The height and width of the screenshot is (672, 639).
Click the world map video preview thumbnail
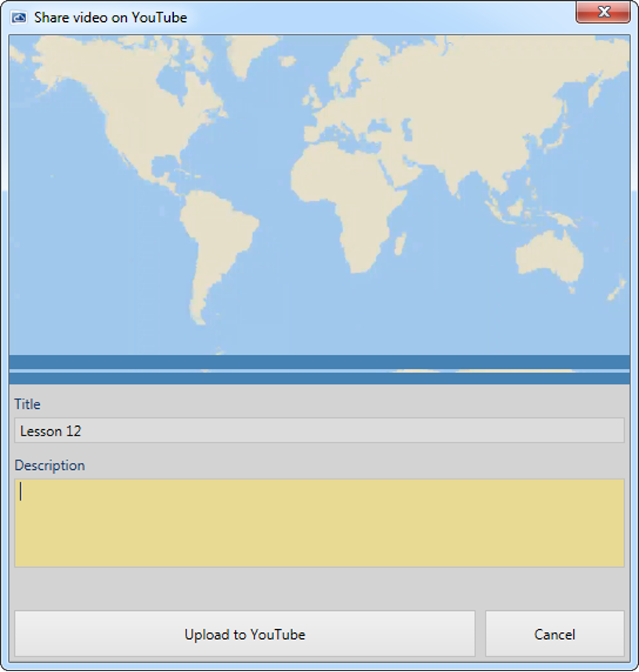point(319,209)
